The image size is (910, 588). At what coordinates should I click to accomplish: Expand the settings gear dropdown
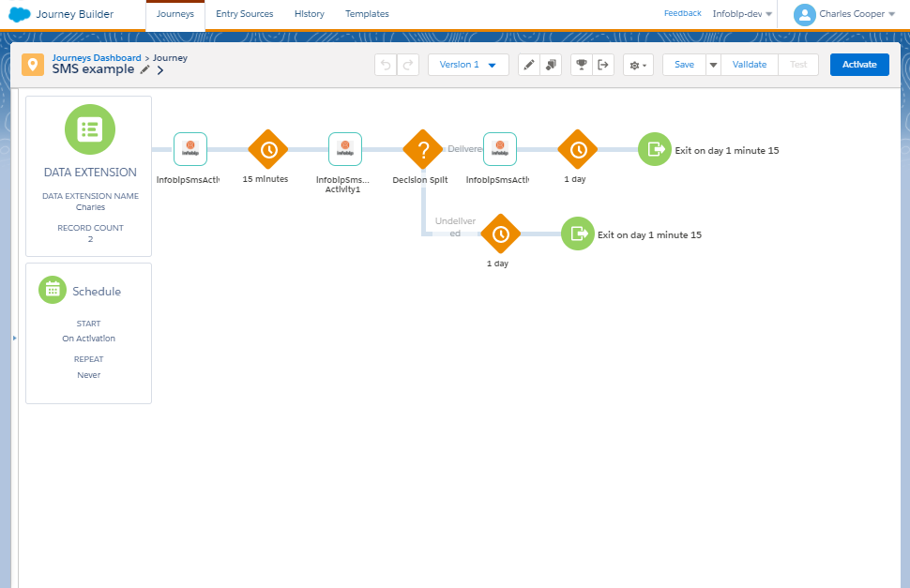(638, 65)
